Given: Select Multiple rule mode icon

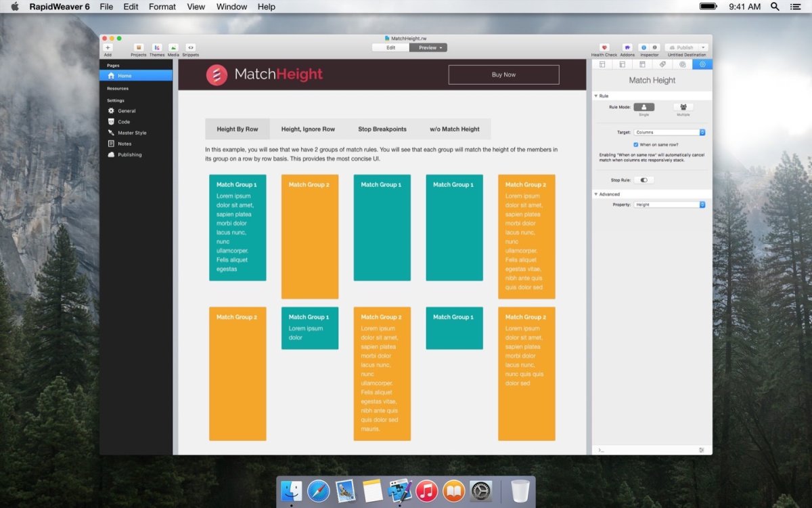Looking at the screenshot, I should tap(683, 107).
